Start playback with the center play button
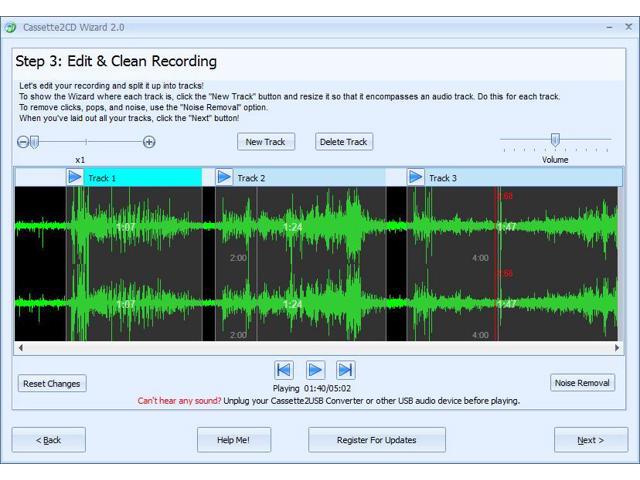640x480 pixels. coord(315,370)
